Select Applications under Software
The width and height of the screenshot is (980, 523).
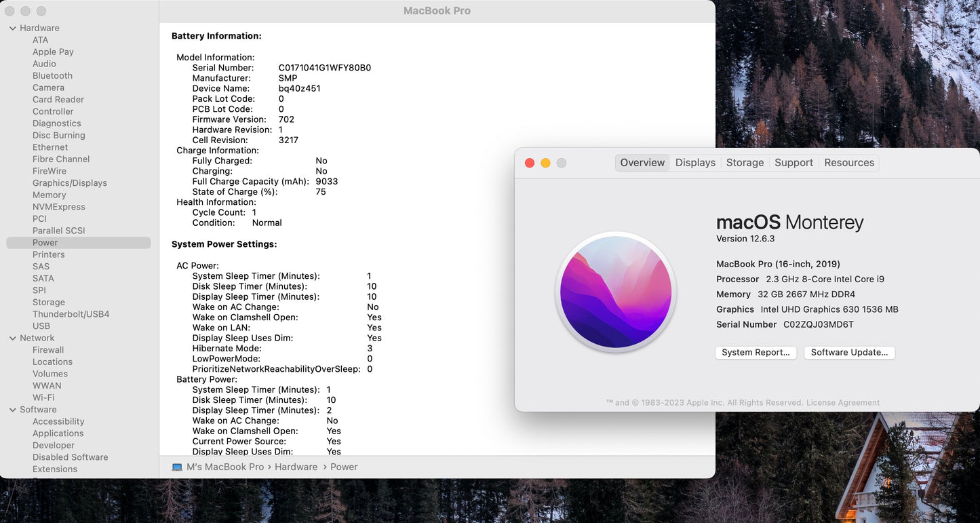click(x=58, y=433)
